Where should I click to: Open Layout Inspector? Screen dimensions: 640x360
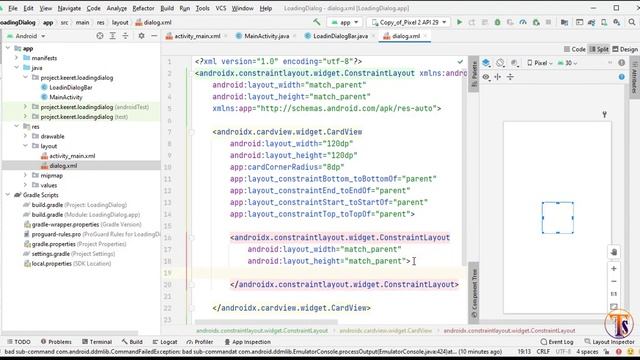(x=609, y=342)
